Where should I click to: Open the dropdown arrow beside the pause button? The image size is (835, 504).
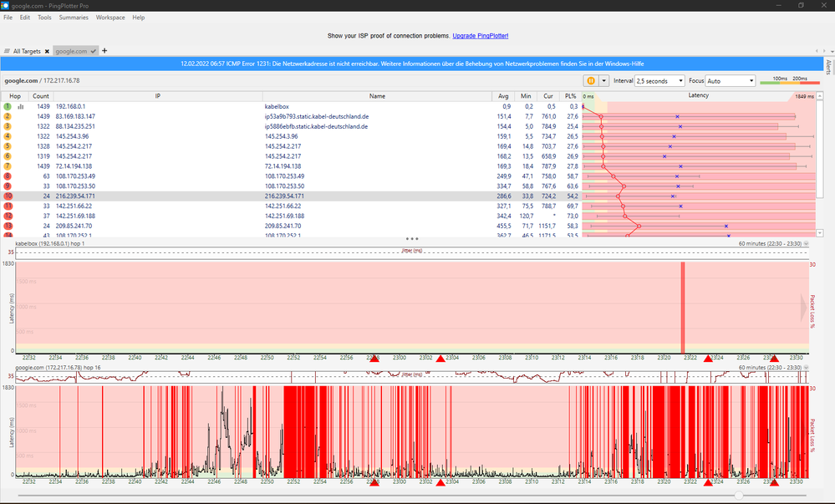pos(603,81)
